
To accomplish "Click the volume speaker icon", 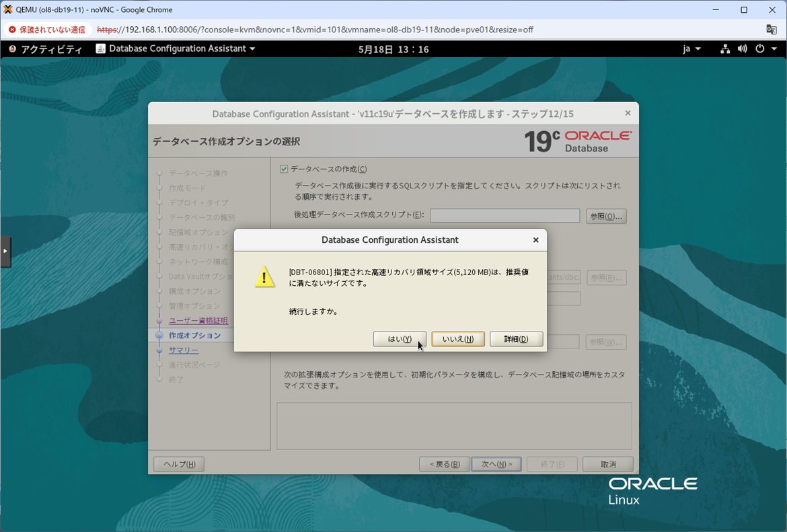I will click(743, 48).
